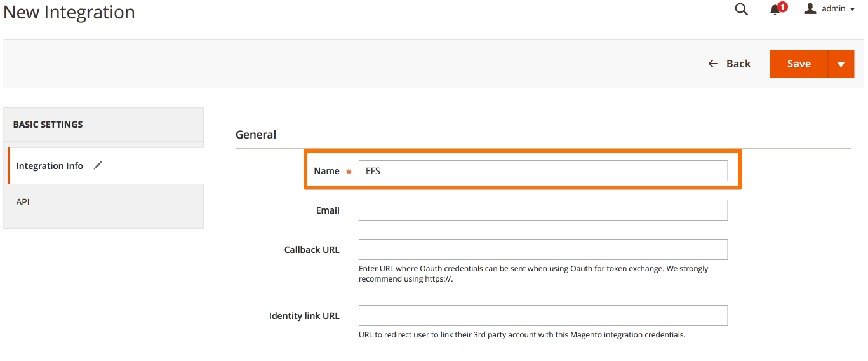Click the left arrow beside Back

click(x=713, y=64)
